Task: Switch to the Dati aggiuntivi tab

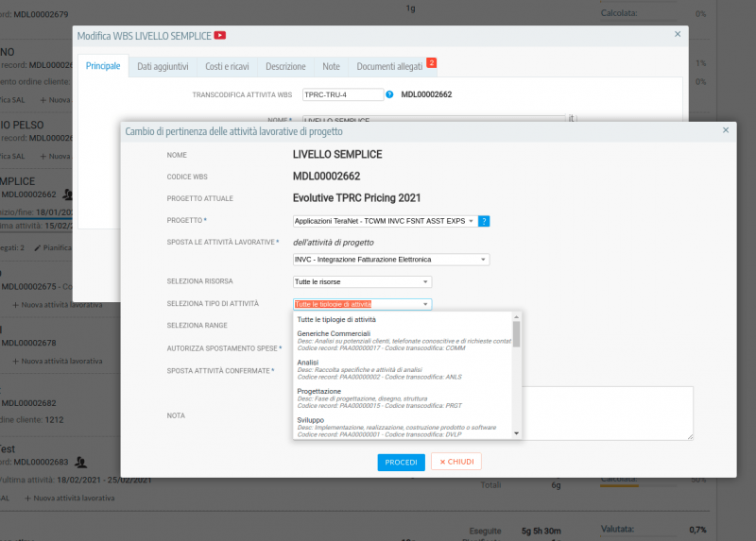Action: point(163,66)
